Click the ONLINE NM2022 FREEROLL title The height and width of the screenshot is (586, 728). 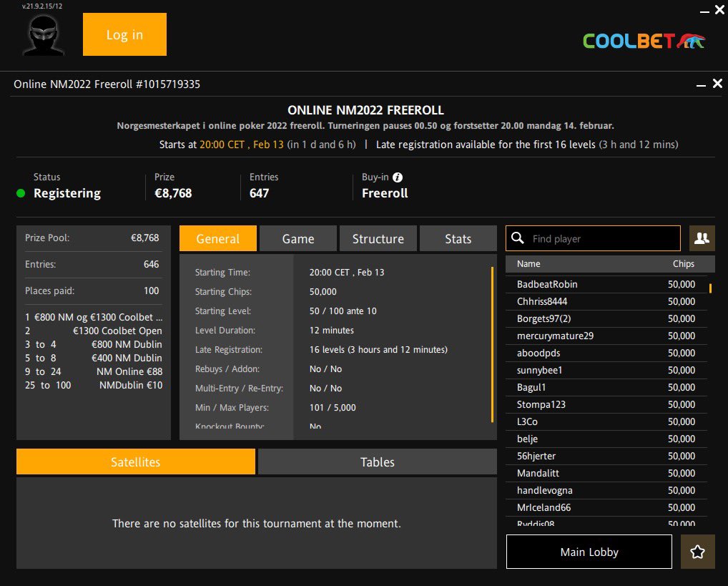pos(366,110)
